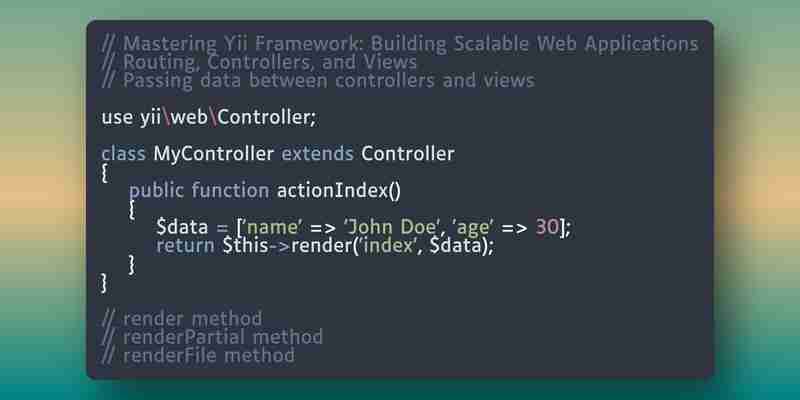This screenshot has height=400, width=800.
Task: Click the 'Mastering Yii Framework' title comment
Action: [x=399, y=44]
